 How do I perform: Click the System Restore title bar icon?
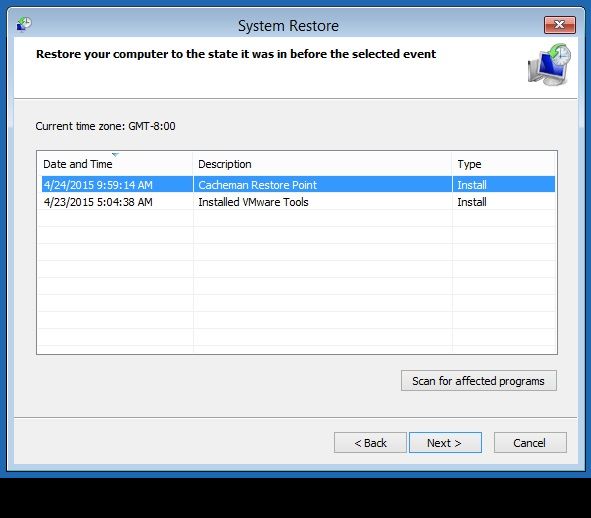click(x=24, y=25)
